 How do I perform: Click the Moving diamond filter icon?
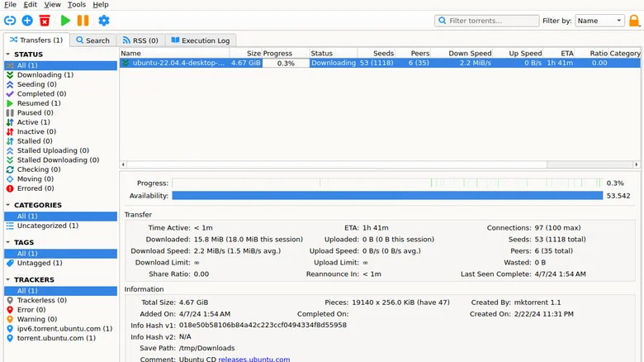click(x=10, y=179)
